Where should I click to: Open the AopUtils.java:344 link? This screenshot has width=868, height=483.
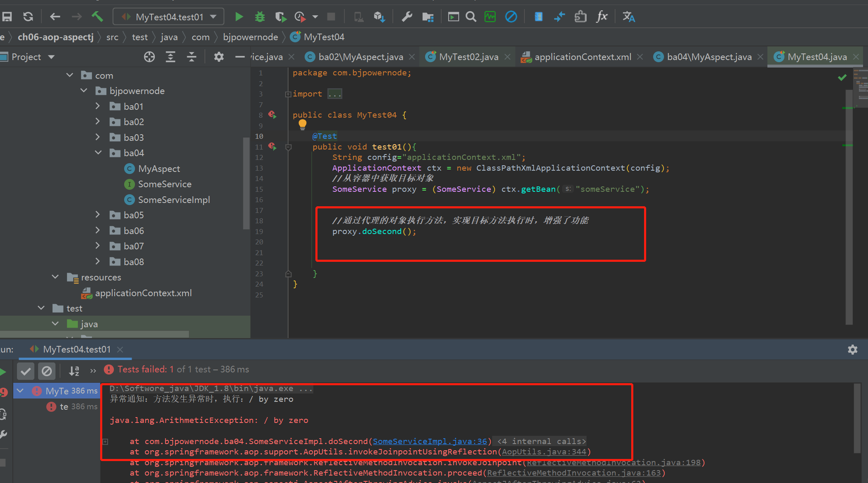544,452
